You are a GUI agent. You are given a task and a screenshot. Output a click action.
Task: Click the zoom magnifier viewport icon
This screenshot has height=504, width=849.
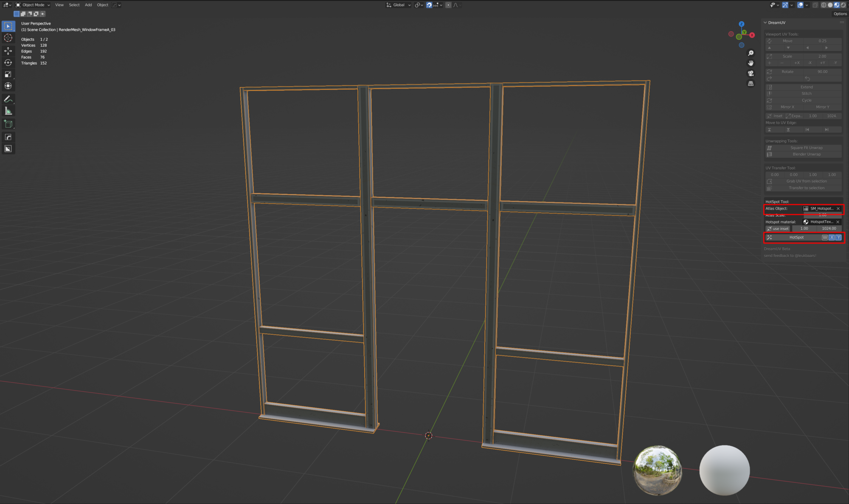[x=751, y=53]
